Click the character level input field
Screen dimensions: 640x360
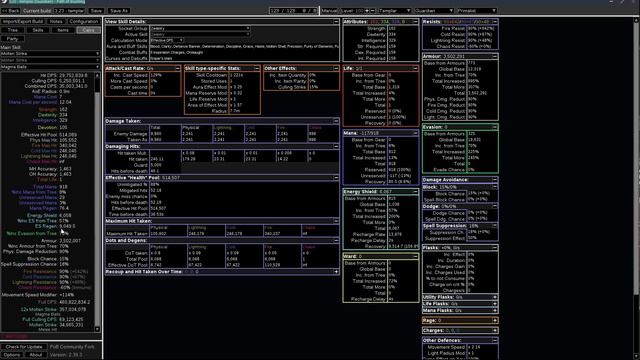coord(353,11)
